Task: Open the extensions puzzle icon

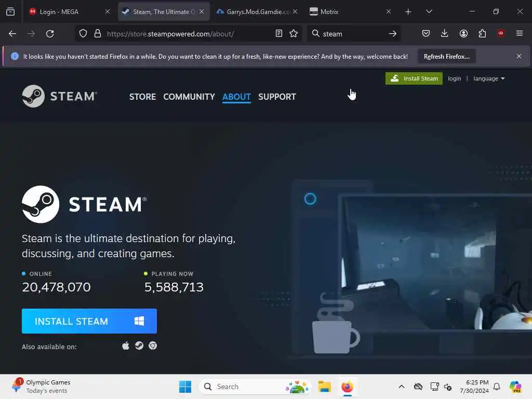Action: point(482,33)
